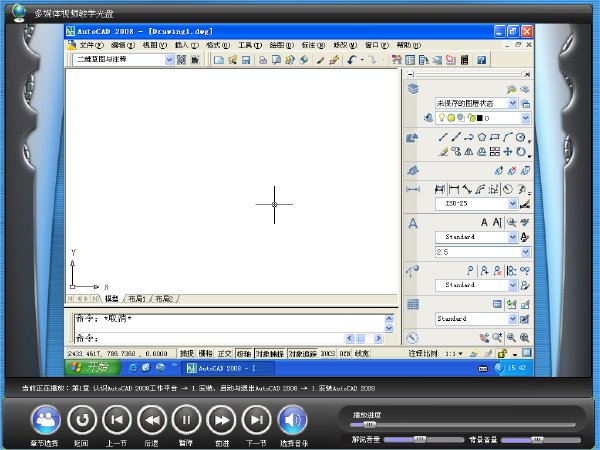Open the 文件 File menu
This screenshot has width=600, height=450.
(91, 45)
